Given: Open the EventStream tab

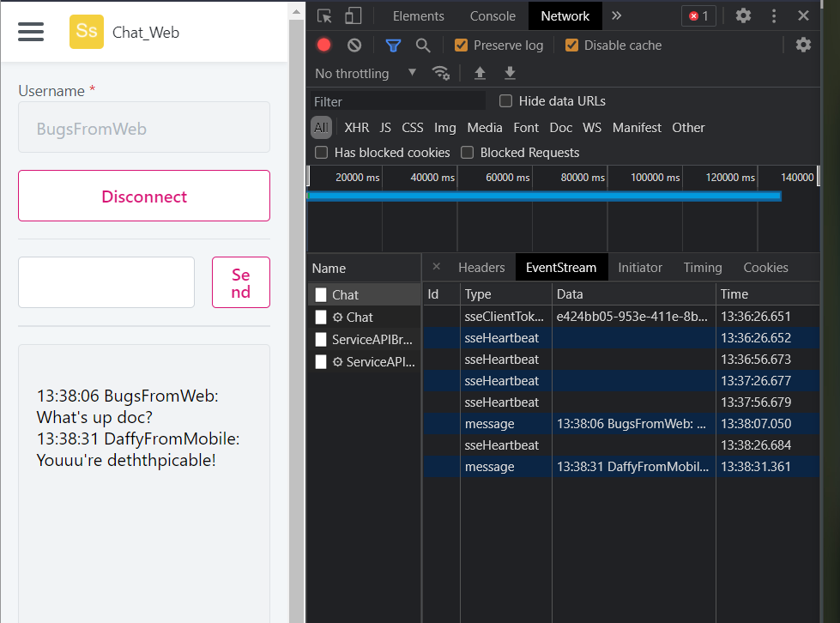Looking at the screenshot, I should coord(561,267).
